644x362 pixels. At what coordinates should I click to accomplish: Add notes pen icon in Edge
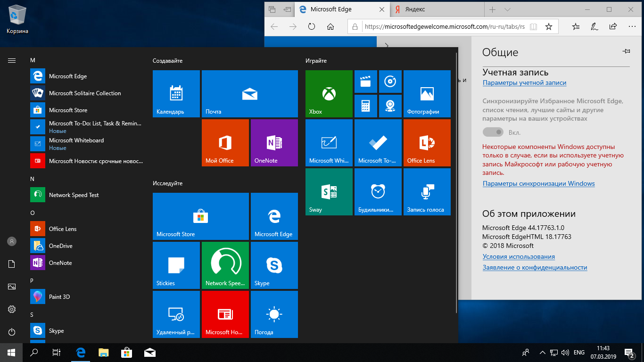594,27
